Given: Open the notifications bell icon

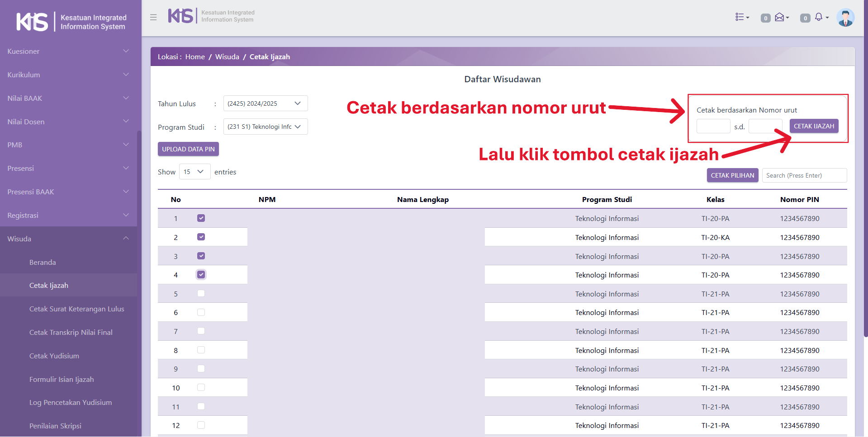Looking at the screenshot, I should click(821, 17).
